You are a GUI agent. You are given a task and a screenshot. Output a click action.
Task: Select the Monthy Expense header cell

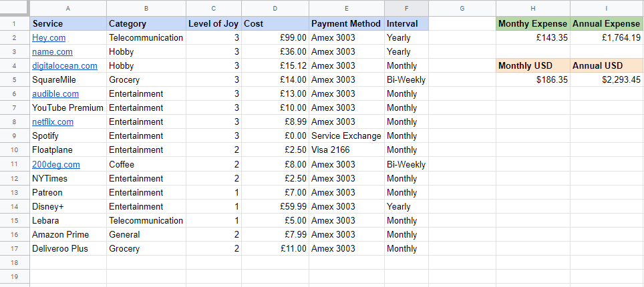coord(532,23)
